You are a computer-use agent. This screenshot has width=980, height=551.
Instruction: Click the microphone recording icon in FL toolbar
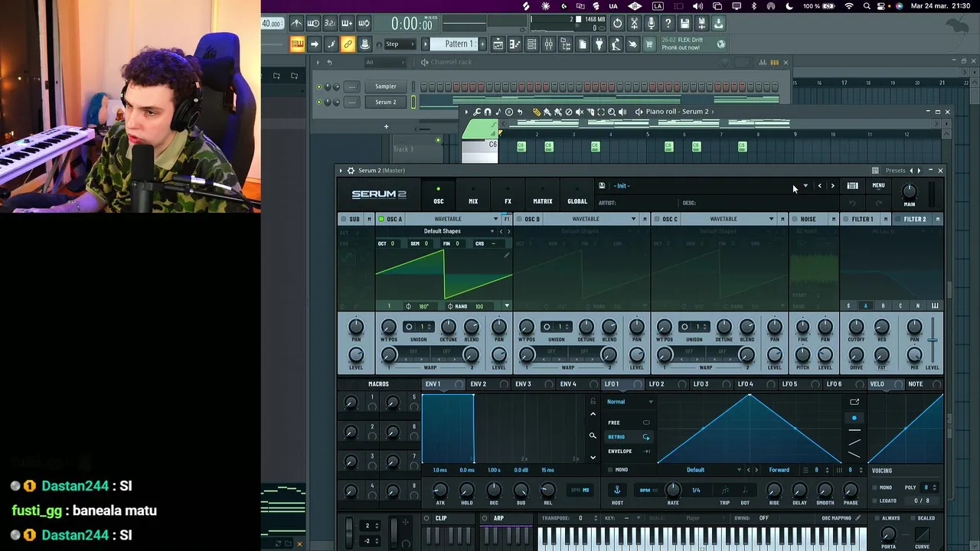tap(651, 24)
